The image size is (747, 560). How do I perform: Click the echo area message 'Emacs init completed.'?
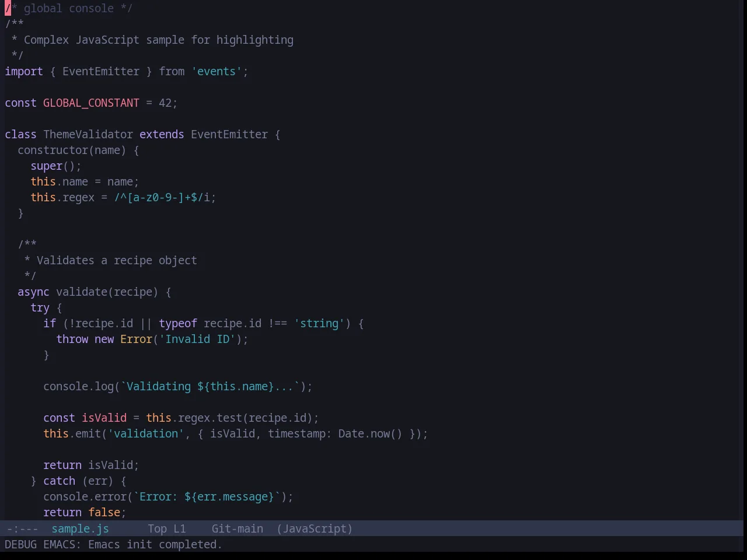click(x=155, y=544)
